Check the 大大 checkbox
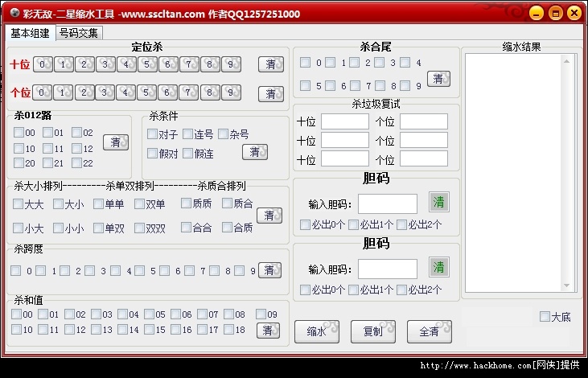The image size is (588, 378). [18, 203]
